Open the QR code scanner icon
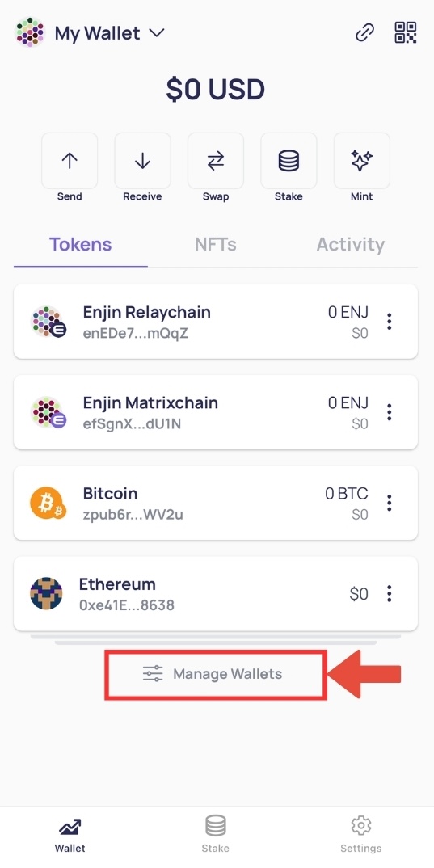434x868 pixels. 406,32
